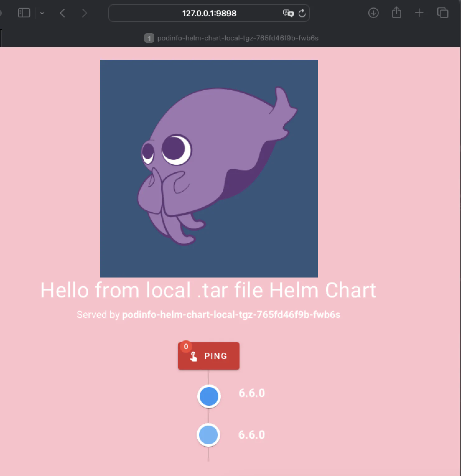
Task: Go back with the left arrow
Action: tap(63, 13)
